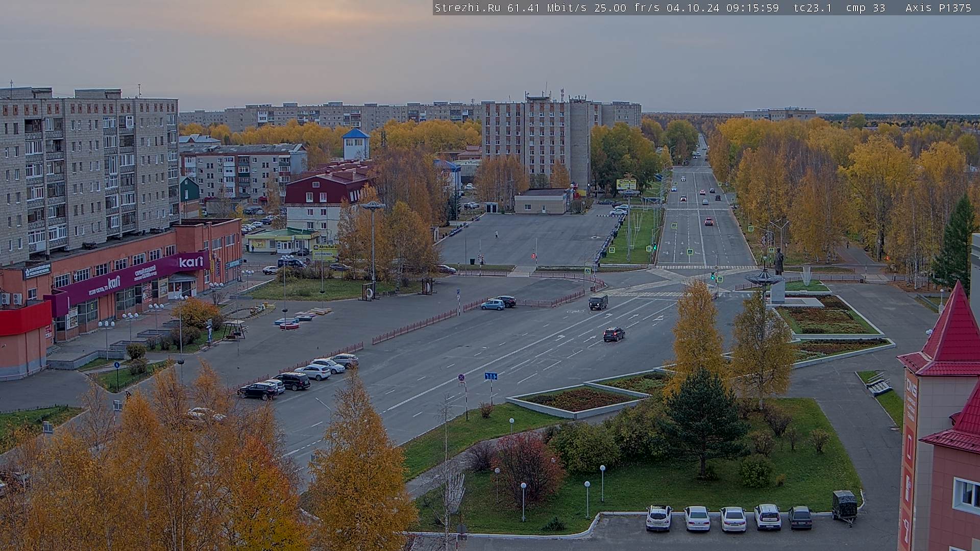The width and height of the screenshot is (980, 551).
Task: Click the large kari storefront sign
Action: click(191, 262)
